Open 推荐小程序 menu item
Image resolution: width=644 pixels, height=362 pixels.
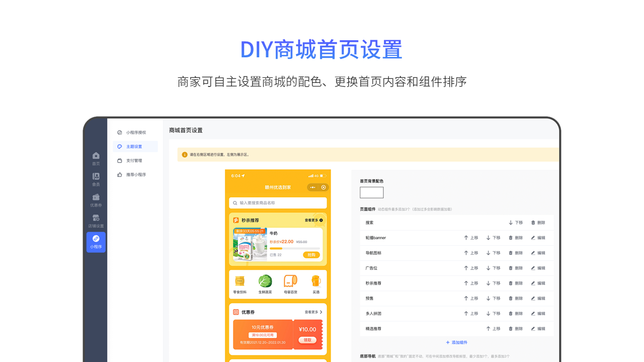coord(132,175)
